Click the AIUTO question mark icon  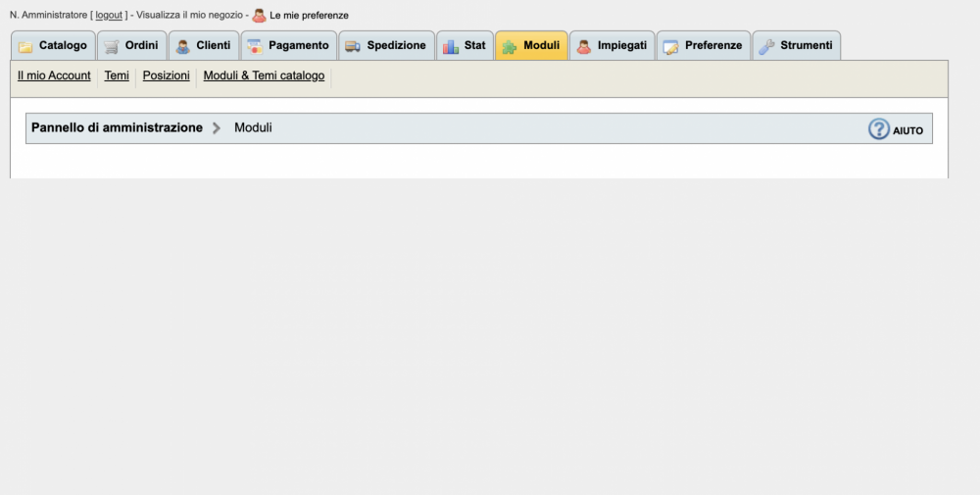(879, 129)
